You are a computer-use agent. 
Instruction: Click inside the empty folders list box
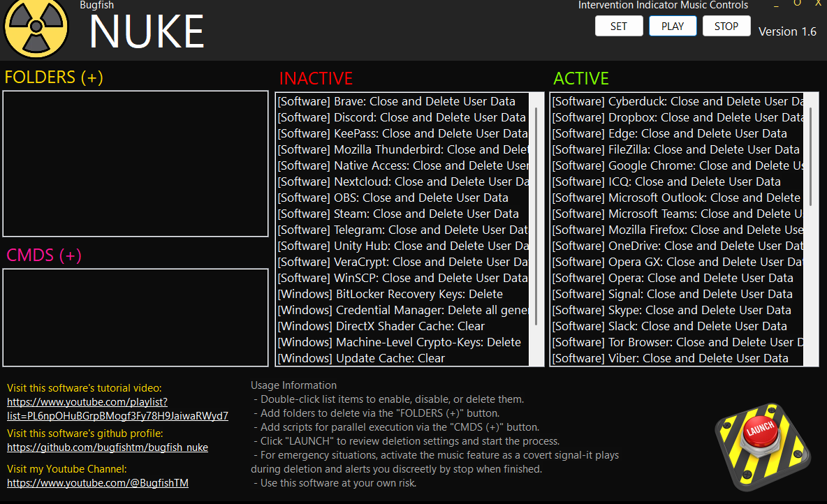pyautogui.click(x=136, y=163)
